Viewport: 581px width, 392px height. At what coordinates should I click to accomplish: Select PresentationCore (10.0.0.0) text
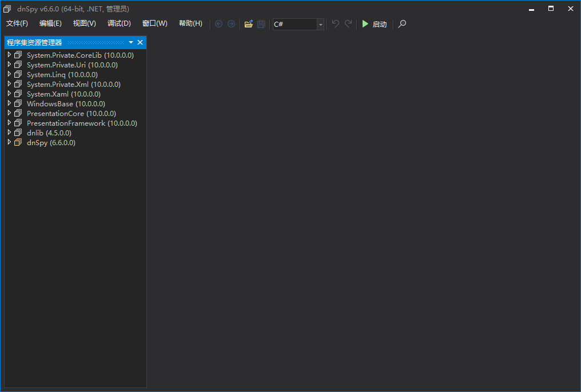pos(71,114)
